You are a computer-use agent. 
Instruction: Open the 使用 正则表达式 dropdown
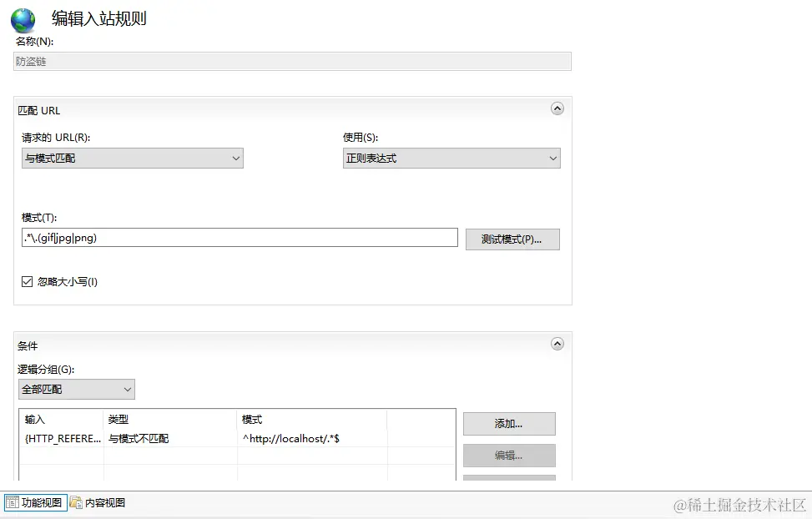coord(451,158)
